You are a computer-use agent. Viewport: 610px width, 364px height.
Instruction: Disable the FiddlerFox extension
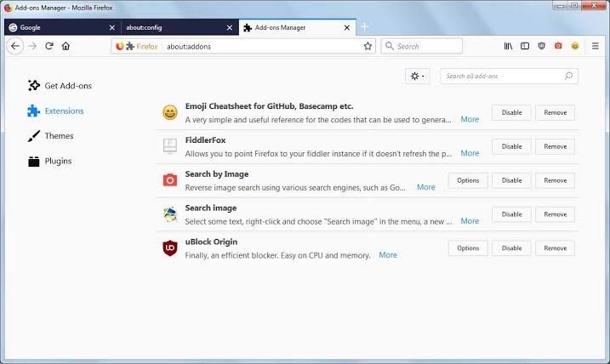(511, 146)
